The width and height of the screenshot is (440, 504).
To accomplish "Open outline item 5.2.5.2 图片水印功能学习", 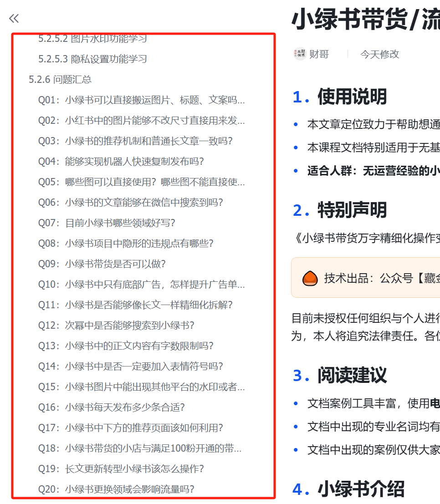I will coord(92,39).
